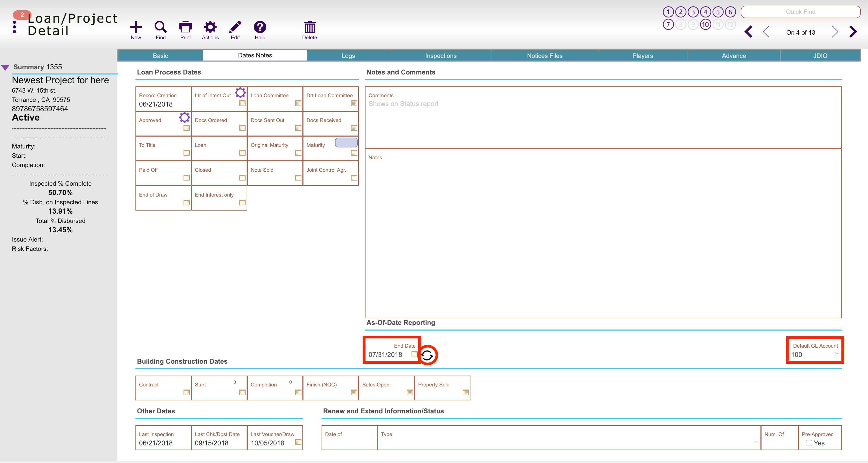
Task: Go to the last record with the bold right arrow
Action: tap(853, 32)
